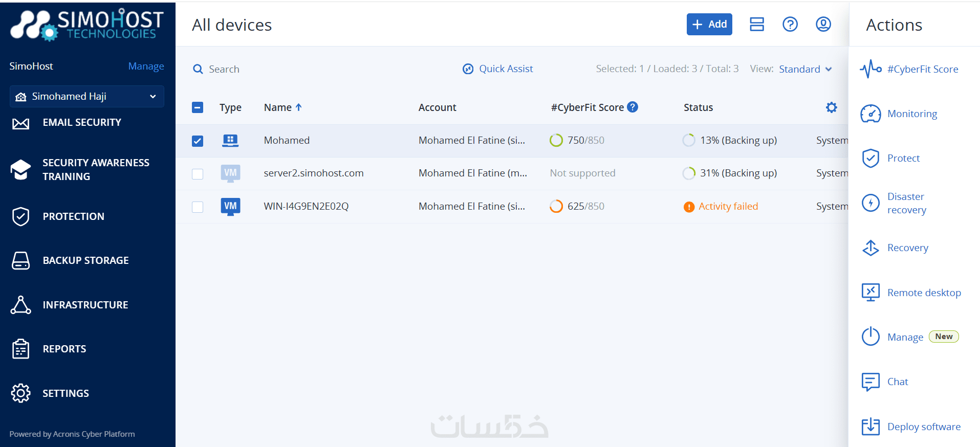Click the Remote desktop action icon

(x=870, y=293)
